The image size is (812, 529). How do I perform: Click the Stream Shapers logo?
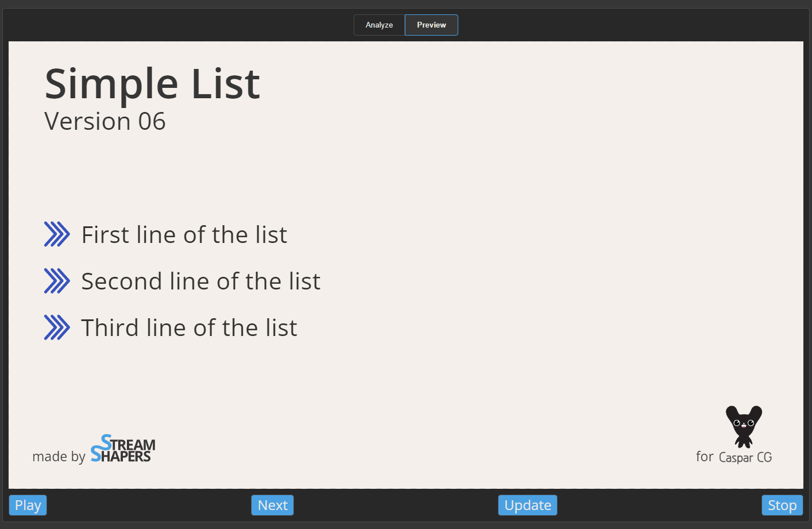(123, 449)
